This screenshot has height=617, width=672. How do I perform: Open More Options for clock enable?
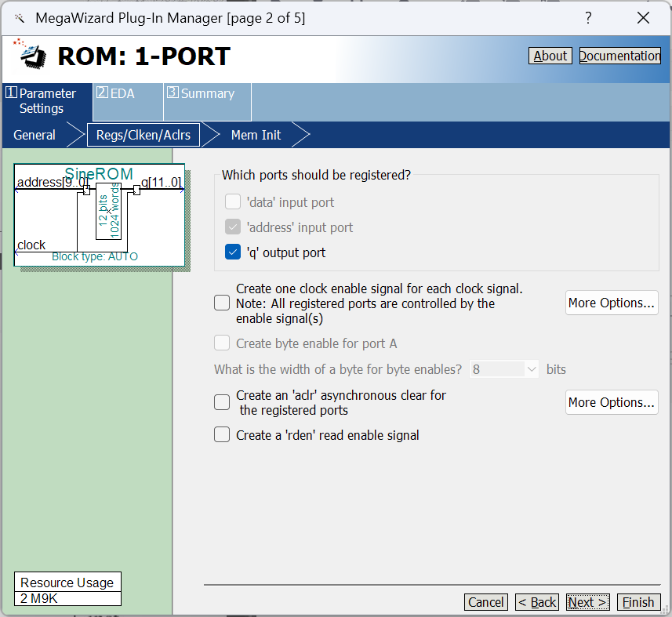pyautogui.click(x=612, y=303)
